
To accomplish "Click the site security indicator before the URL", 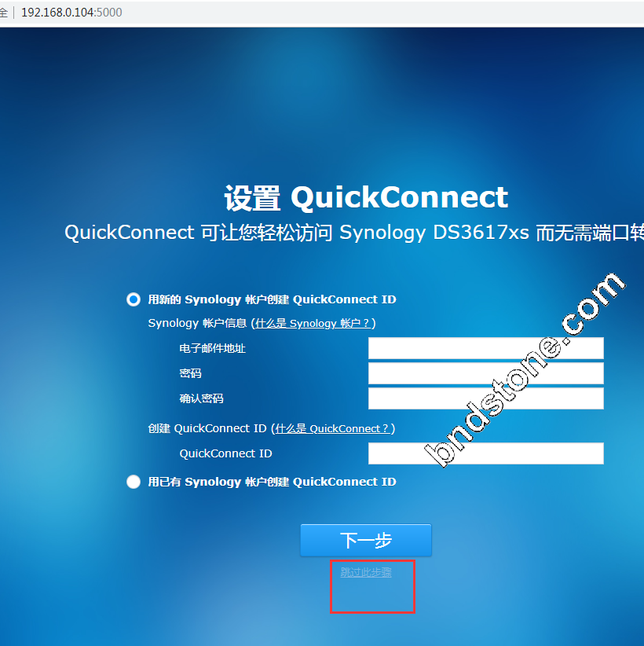I will click(x=4, y=13).
